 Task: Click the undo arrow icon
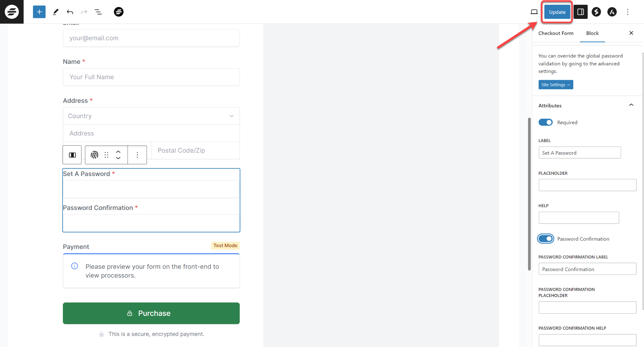(70, 12)
